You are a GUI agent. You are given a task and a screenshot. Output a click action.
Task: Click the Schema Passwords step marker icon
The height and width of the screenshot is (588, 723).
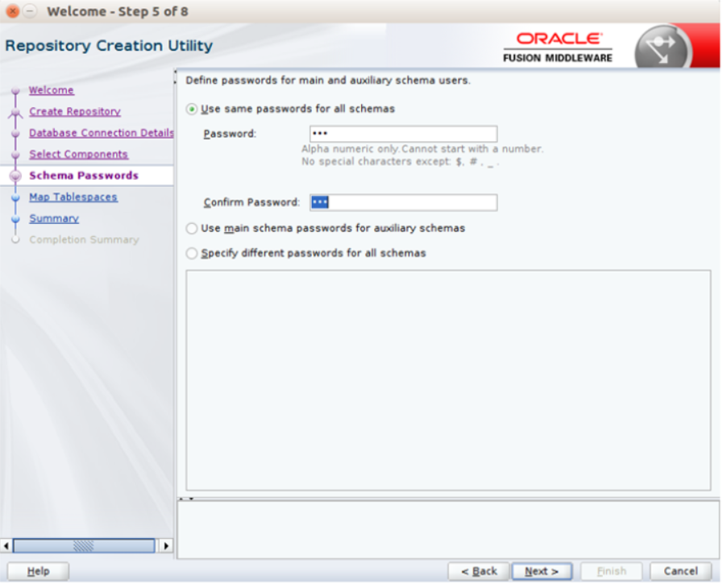coord(15,176)
